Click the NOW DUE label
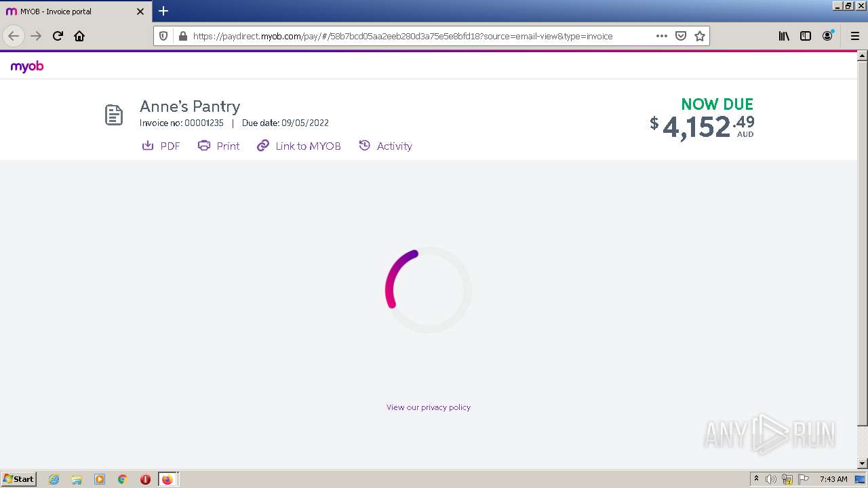 (x=717, y=104)
